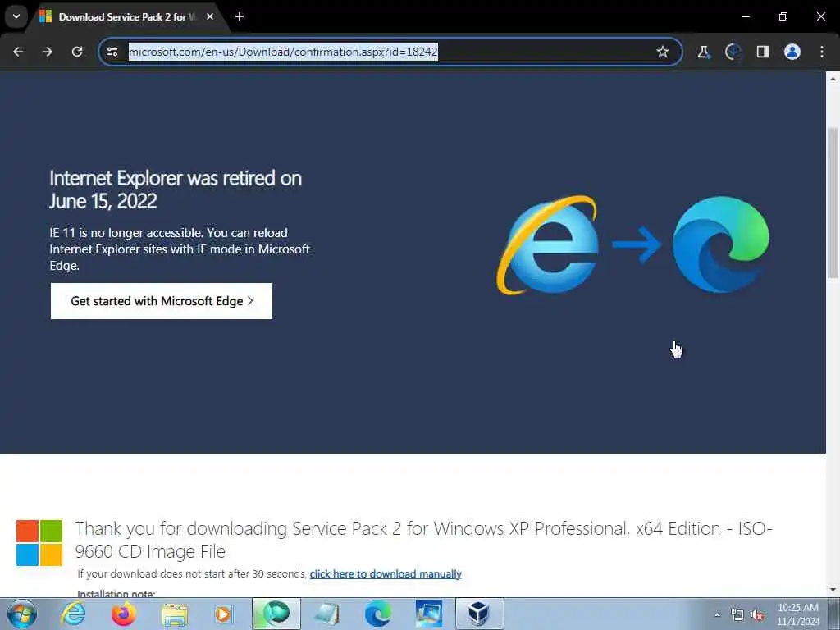Click the page vertical scrollbar thumb
840x630 pixels.
[833, 203]
